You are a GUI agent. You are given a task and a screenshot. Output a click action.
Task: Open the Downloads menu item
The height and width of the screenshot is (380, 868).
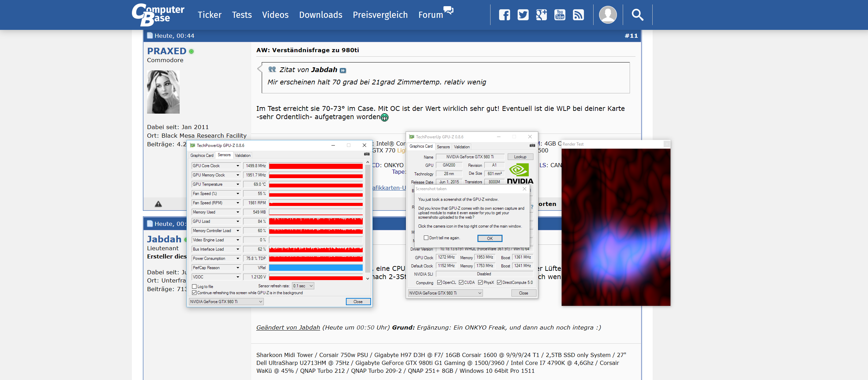(x=320, y=15)
